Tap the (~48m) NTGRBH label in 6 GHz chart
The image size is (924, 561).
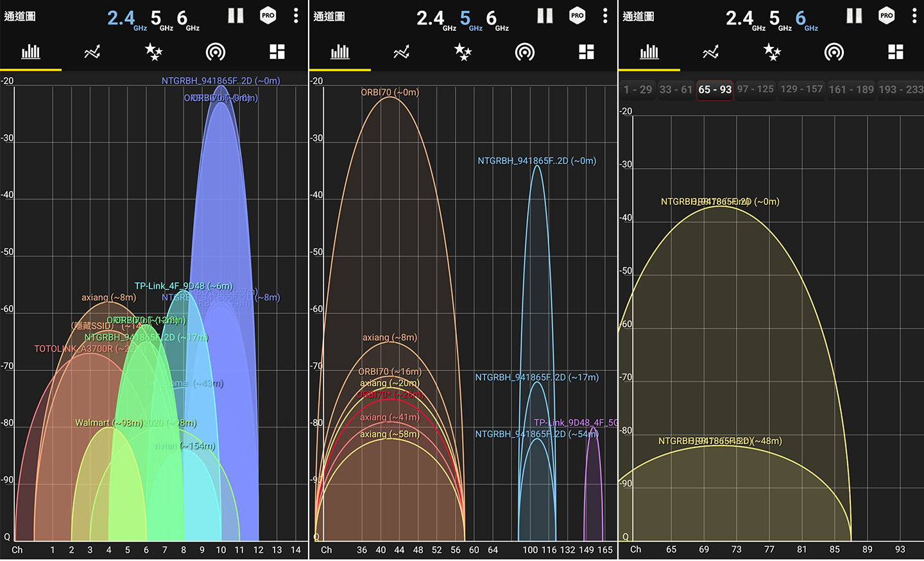click(720, 441)
